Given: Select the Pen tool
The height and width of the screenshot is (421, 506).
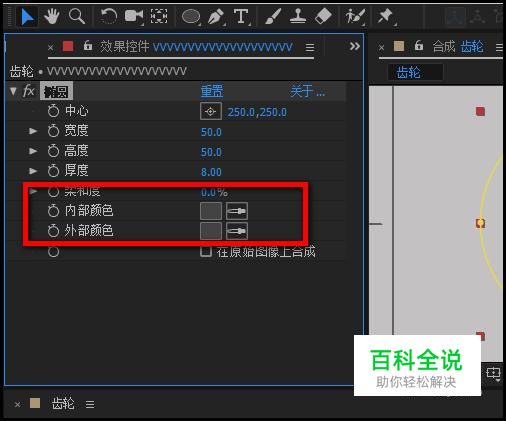Looking at the screenshot, I should (x=216, y=16).
